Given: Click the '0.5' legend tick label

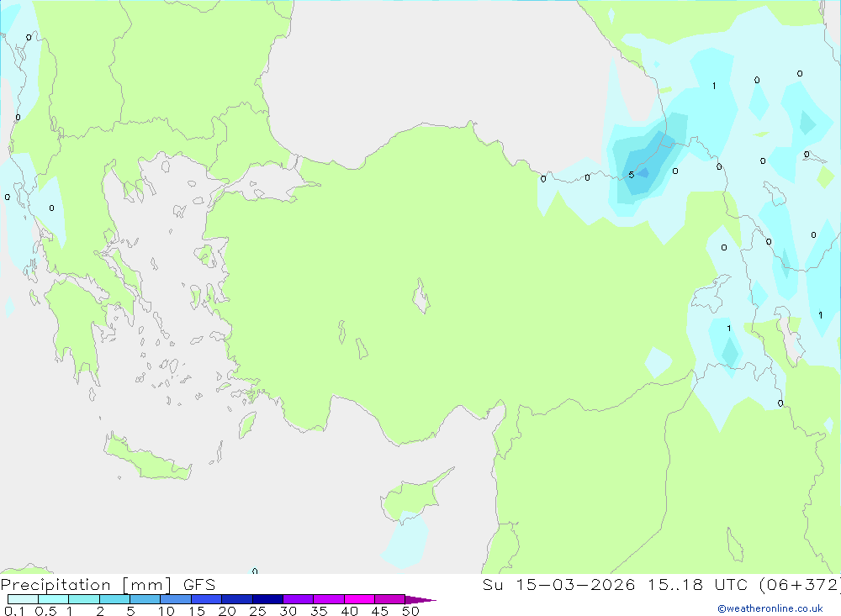Looking at the screenshot, I should [45, 611].
